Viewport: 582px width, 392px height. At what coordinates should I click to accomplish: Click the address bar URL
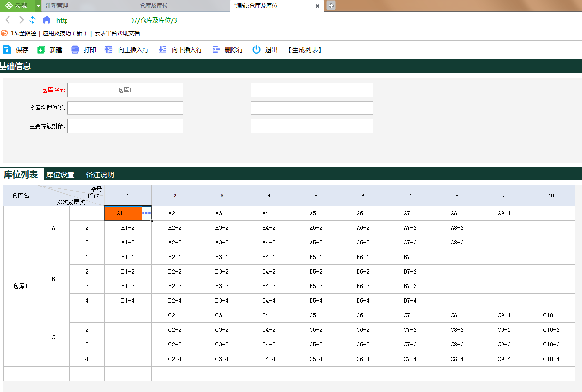coord(117,20)
